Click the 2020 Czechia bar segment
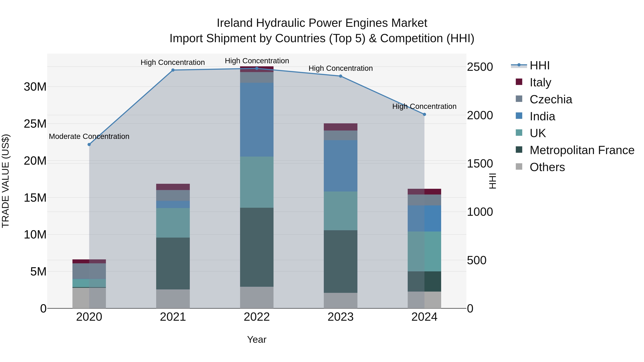 (x=89, y=271)
